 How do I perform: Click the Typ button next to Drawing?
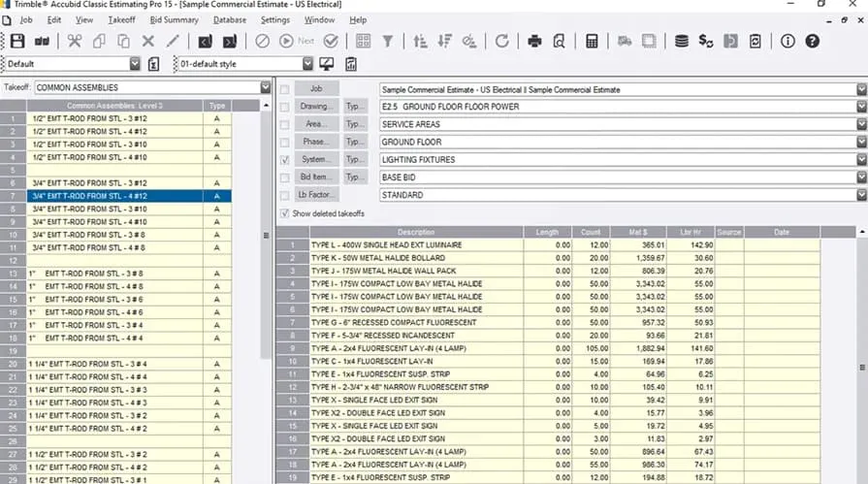(355, 107)
